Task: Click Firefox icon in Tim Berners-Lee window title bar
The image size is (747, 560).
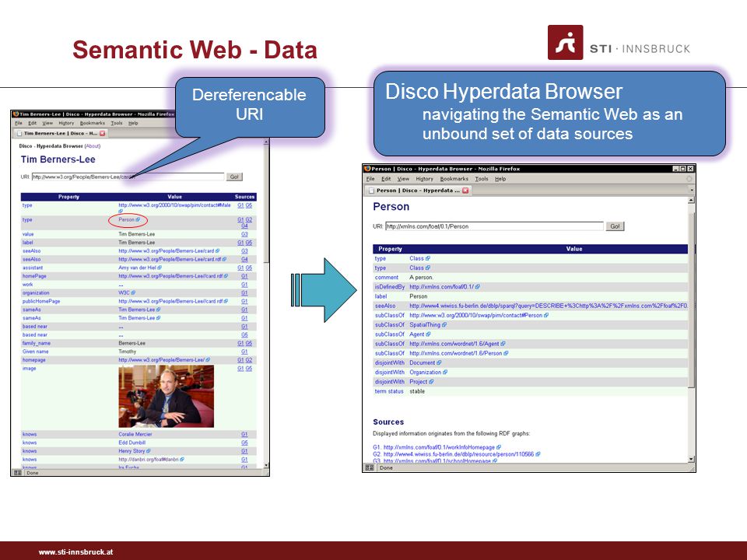Action: 16,114
